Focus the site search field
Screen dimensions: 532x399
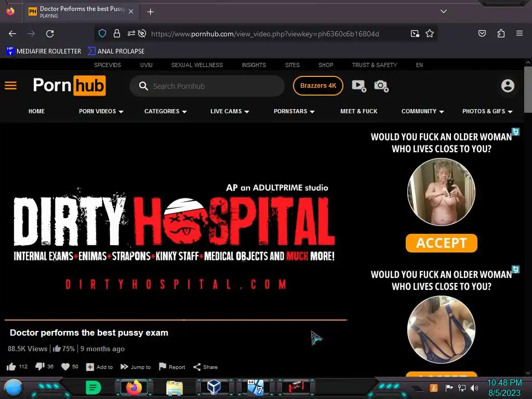(207, 86)
